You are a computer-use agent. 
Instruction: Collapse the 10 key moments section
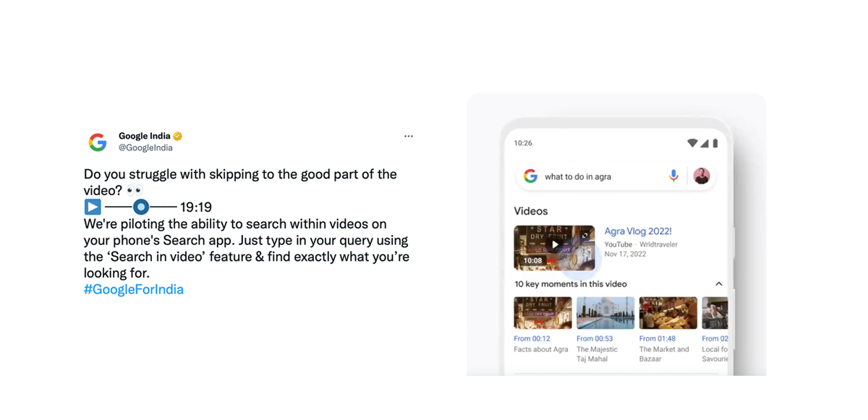[718, 284]
